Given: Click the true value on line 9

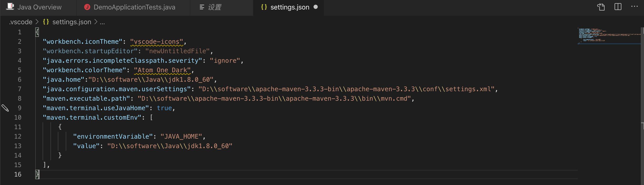Looking at the screenshot, I should (x=164, y=108).
